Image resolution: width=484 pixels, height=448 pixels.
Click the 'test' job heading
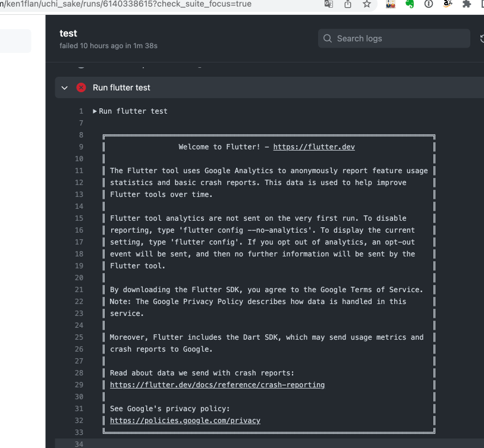pos(68,33)
